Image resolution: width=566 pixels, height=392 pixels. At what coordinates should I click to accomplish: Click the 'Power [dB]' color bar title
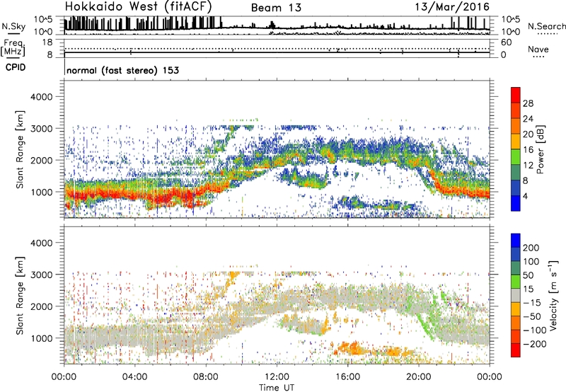(x=540, y=149)
